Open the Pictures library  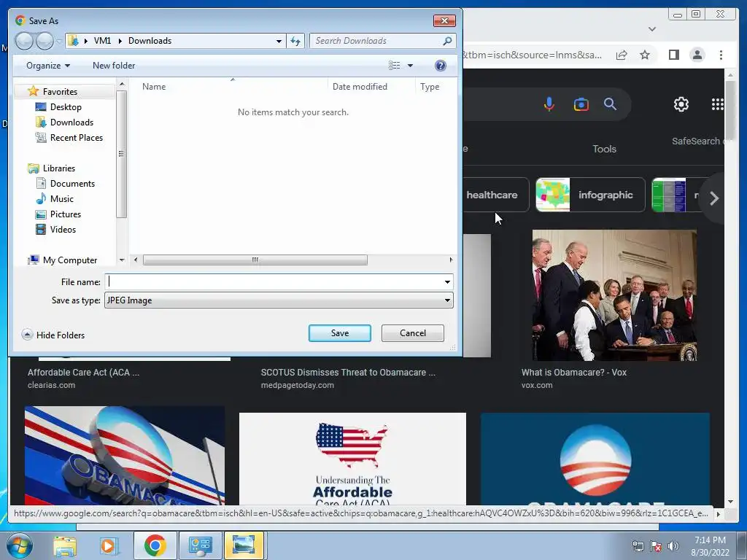pyautogui.click(x=65, y=214)
